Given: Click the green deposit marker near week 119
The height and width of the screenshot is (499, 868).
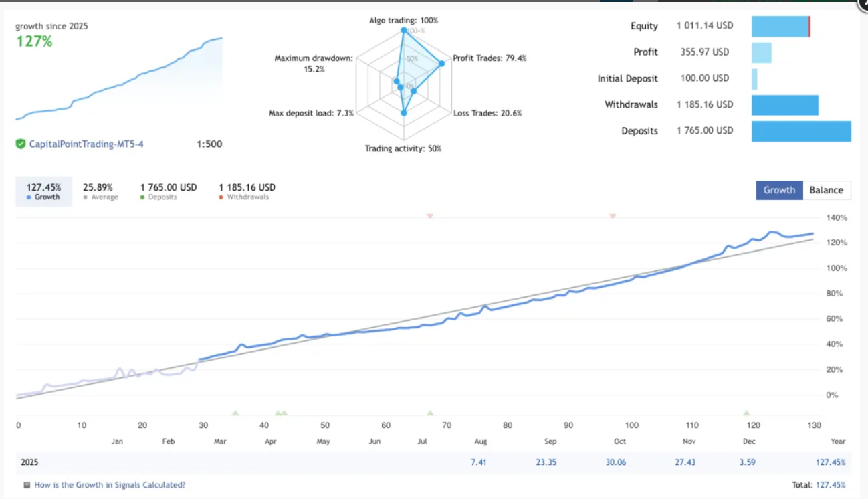Looking at the screenshot, I should 746,413.
